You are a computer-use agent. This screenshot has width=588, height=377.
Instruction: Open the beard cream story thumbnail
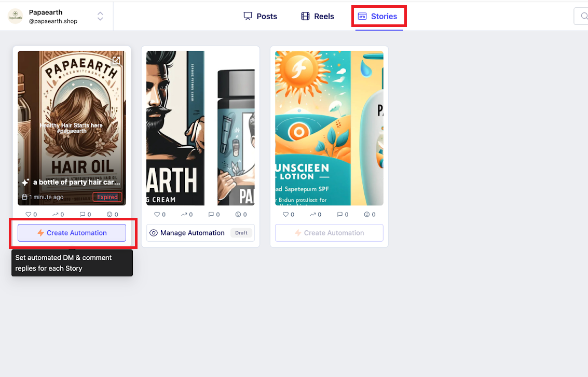(200, 128)
